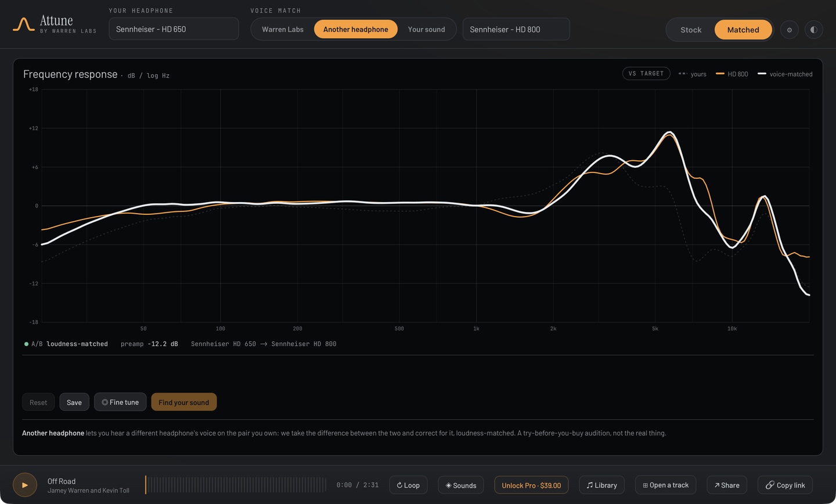Switch to Matched output

[x=743, y=30]
